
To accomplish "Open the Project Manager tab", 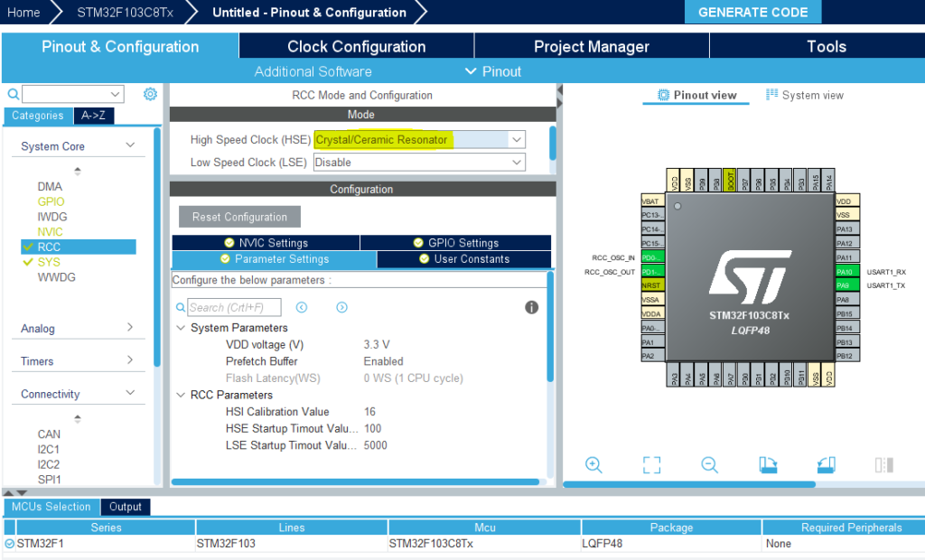I will pyautogui.click(x=591, y=46).
